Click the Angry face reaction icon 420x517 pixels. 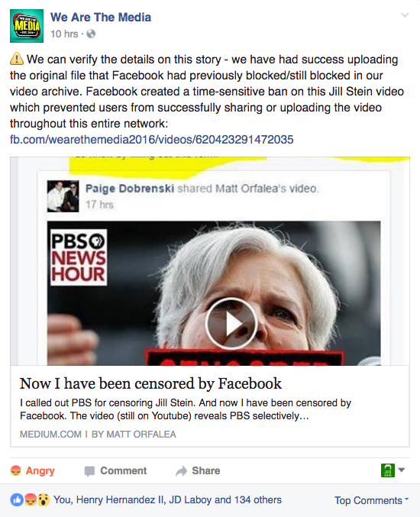pos(30,500)
